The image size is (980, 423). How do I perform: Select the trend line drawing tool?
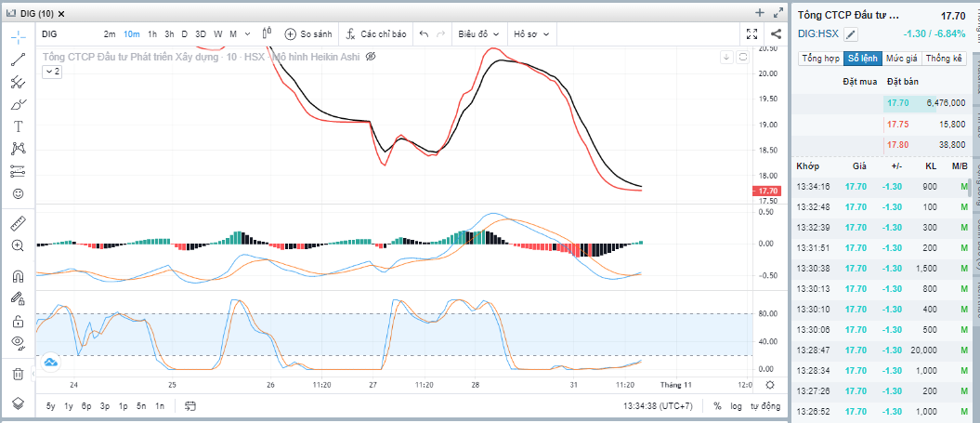18,60
